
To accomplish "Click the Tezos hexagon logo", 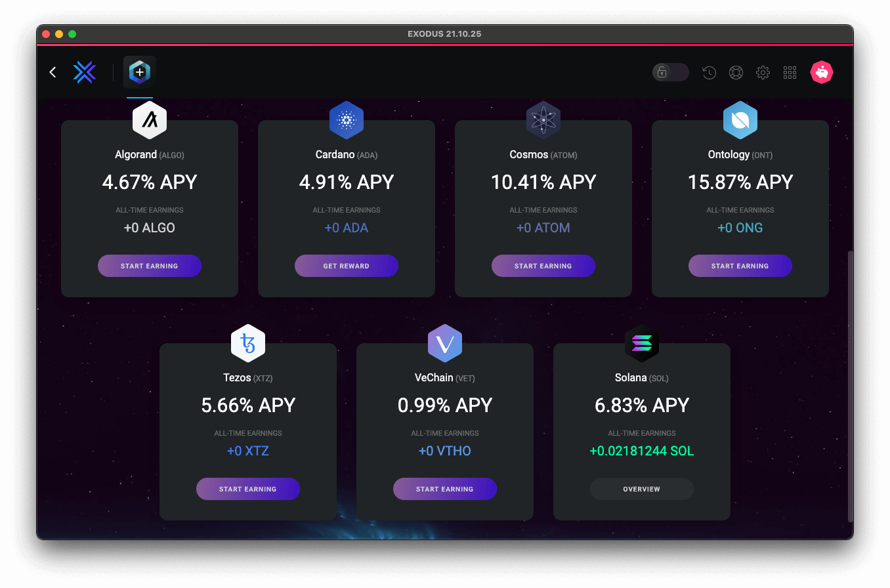I will pyautogui.click(x=248, y=343).
